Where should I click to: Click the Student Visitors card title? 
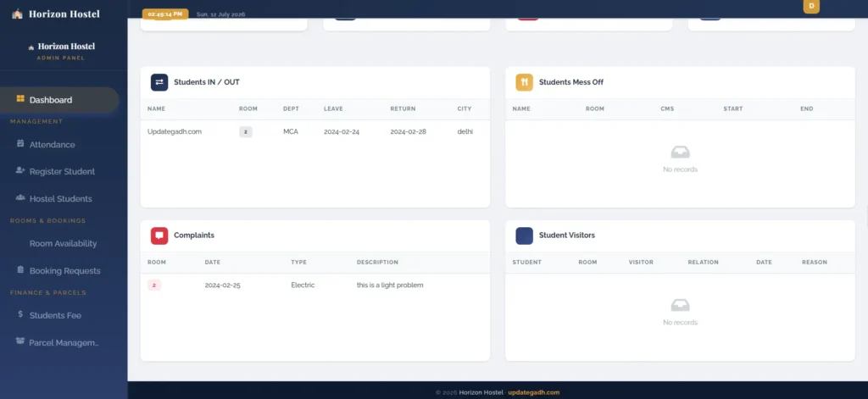[x=567, y=236]
